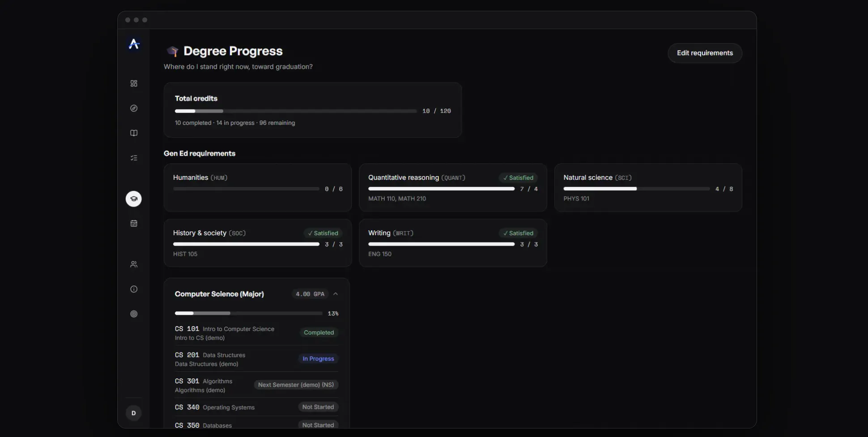
Task: Open the dashboard grid icon in sidebar
Action: [x=134, y=84]
